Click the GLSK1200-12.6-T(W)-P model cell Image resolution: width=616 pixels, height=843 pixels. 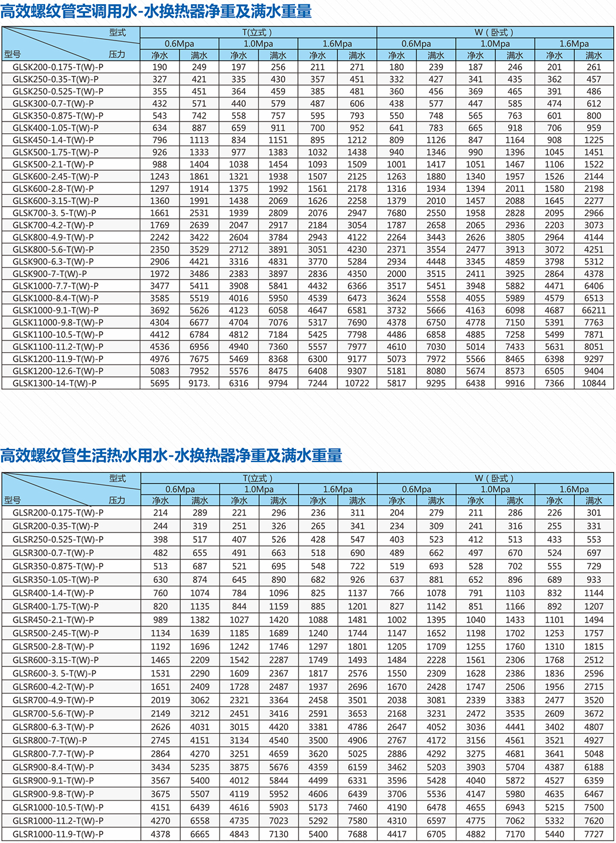click(x=57, y=371)
